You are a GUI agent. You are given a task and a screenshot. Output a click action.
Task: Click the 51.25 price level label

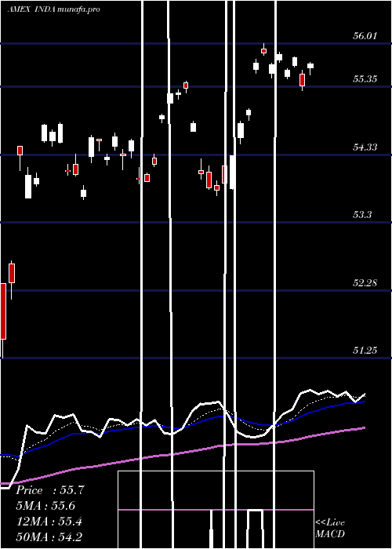pos(365,350)
